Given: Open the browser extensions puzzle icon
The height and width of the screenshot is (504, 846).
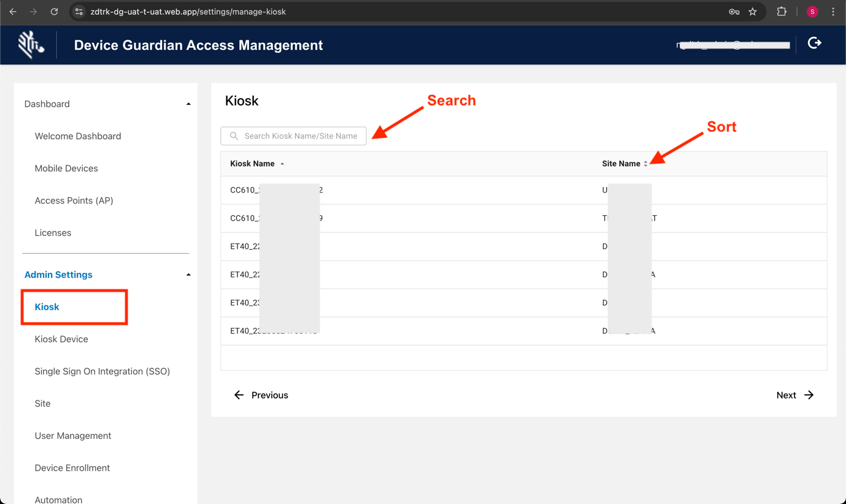Looking at the screenshot, I should coord(782,12).
